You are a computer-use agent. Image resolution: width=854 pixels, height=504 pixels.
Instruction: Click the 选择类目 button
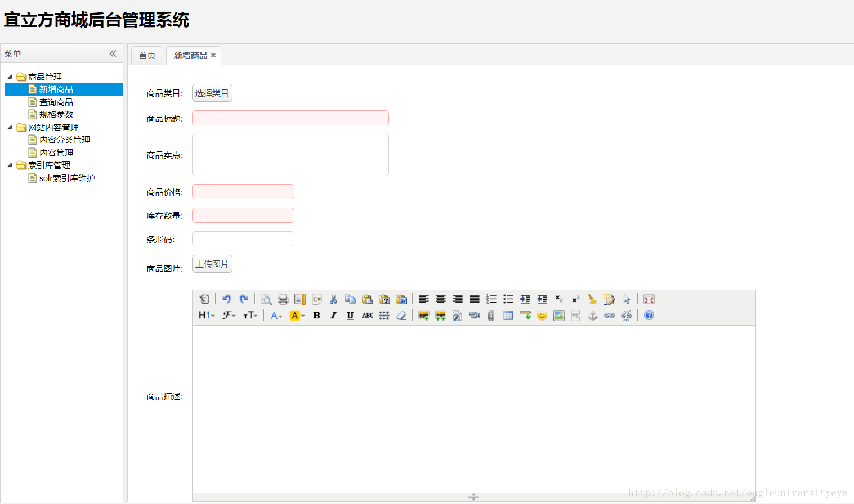212,93
